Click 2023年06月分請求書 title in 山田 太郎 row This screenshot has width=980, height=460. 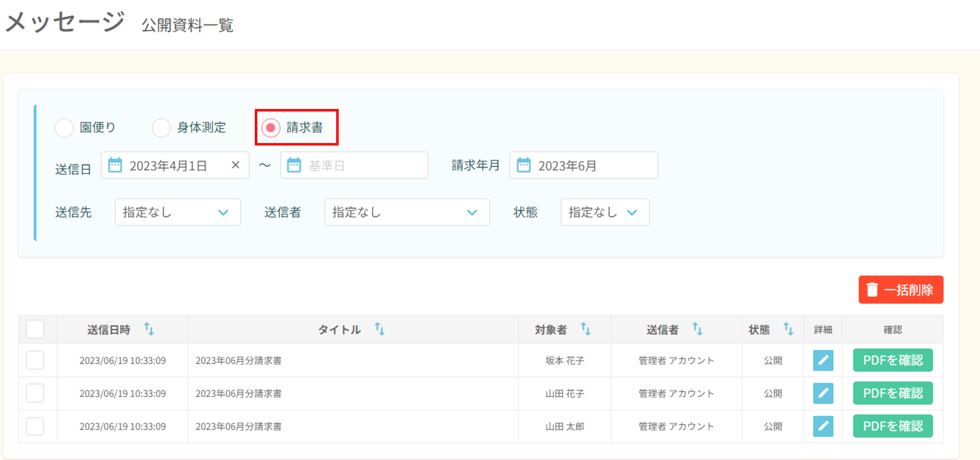[x=239, y=426]
